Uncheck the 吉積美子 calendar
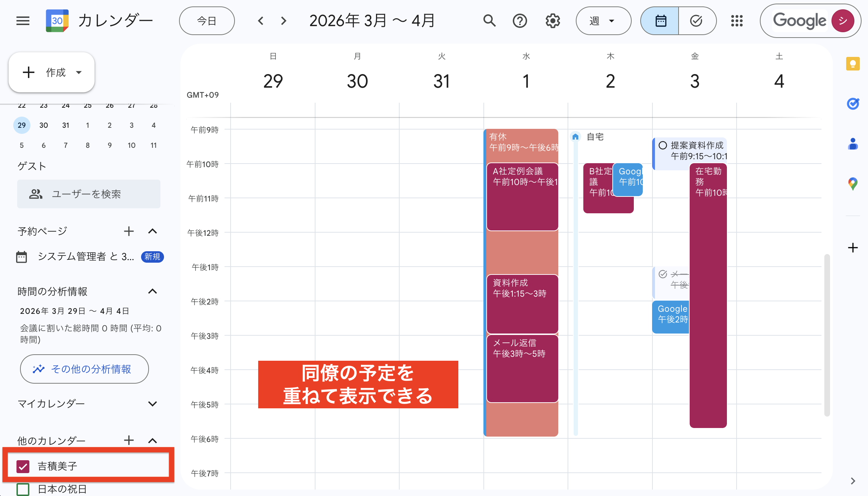The width and height of the screenshot is (868, 496). pos(23,466)
